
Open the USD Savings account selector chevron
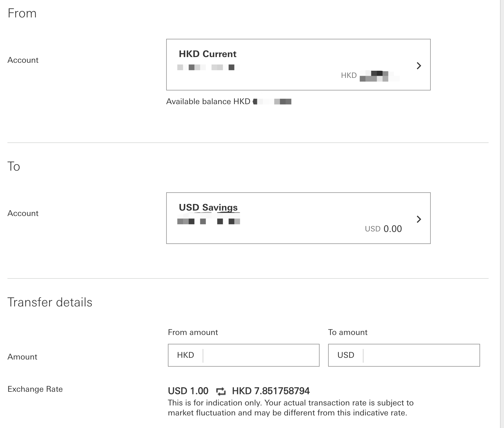(419, 219)
